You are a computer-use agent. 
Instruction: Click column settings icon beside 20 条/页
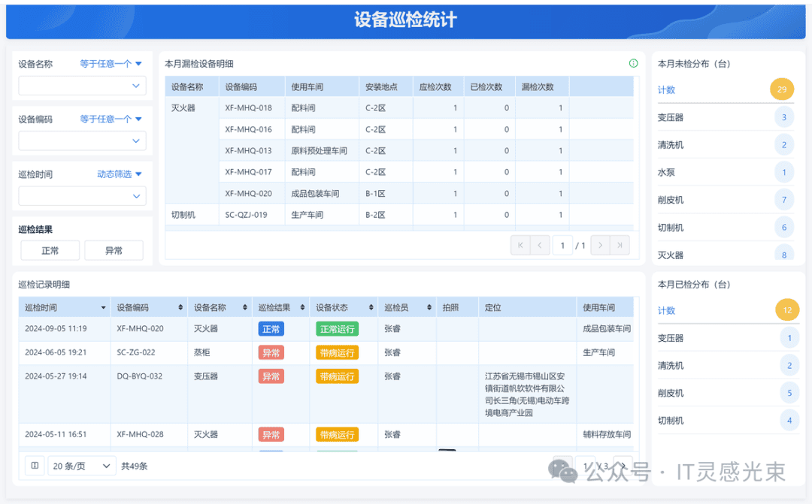[x=35, y=466]
